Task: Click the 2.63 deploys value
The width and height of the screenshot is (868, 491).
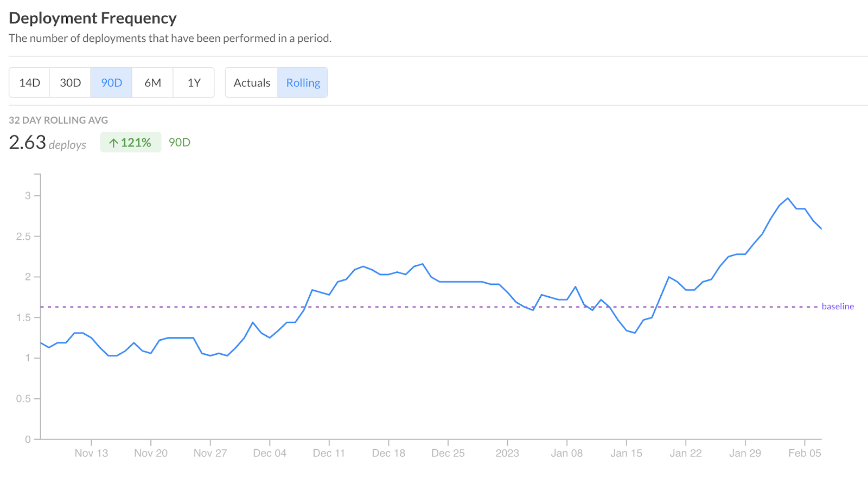Action: tap(28, 143)
